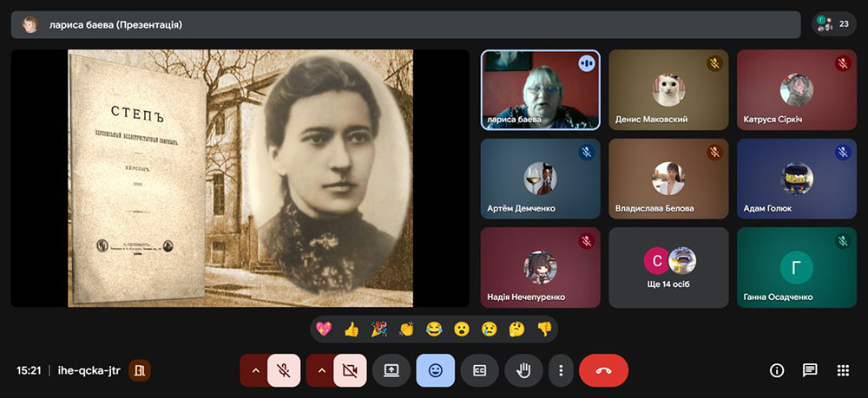Image resolution: width=868 pixels, height=398 pixels.
Task: Expand audio settings arrow beside microphone
Action: (x=254, y=370)
